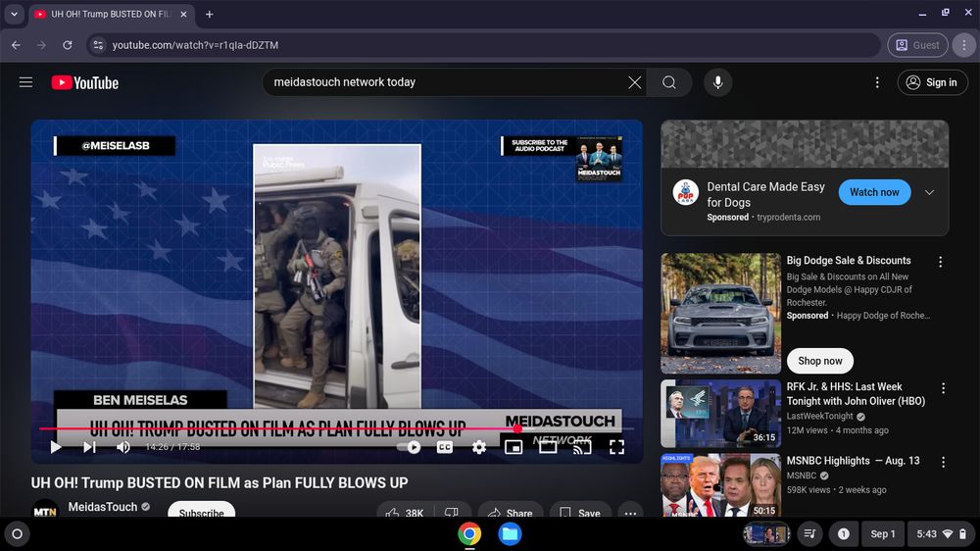This screenshot has width=980, height=551.
Task: Turn on closed captions
Action: point(444,446)
